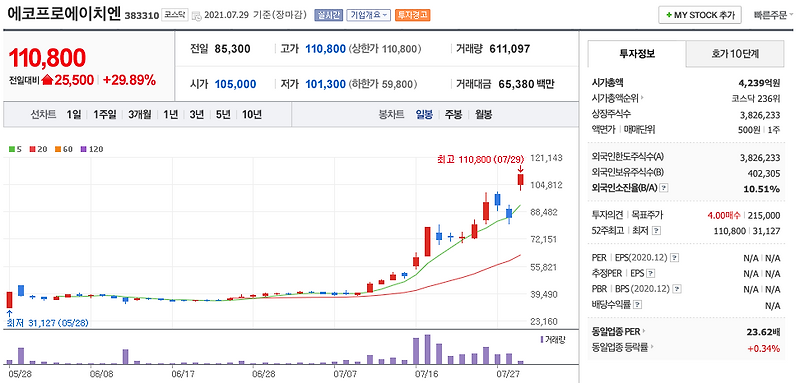The image size is (800, 383).
Task: Click the +29.89% change rate
Action: click(130, 81)
